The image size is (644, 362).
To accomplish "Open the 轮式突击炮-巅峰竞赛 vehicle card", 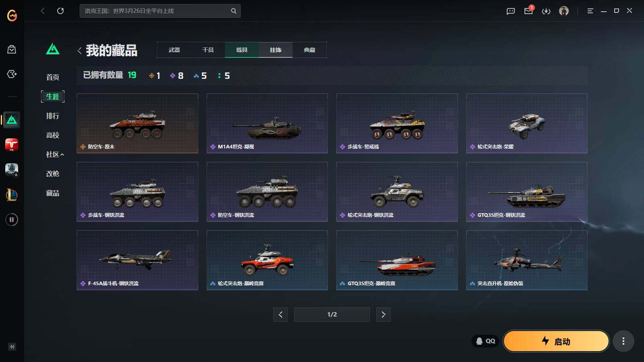I will (x=267, y=260).
